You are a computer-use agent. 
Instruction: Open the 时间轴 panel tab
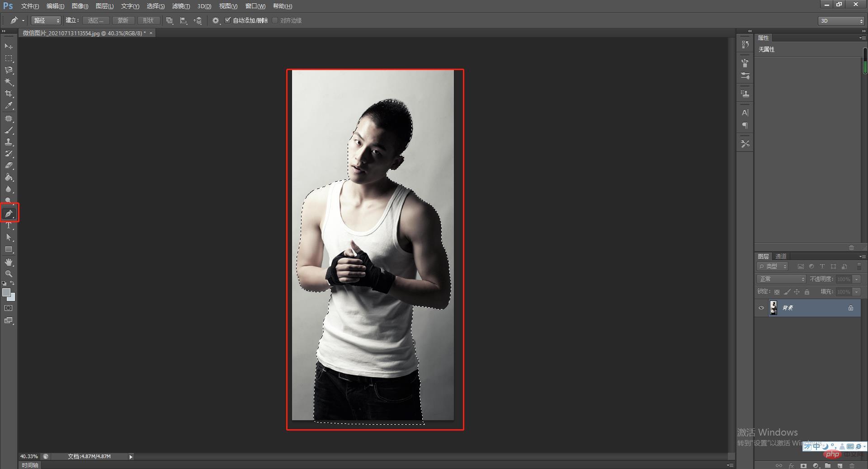pos(30,465)
